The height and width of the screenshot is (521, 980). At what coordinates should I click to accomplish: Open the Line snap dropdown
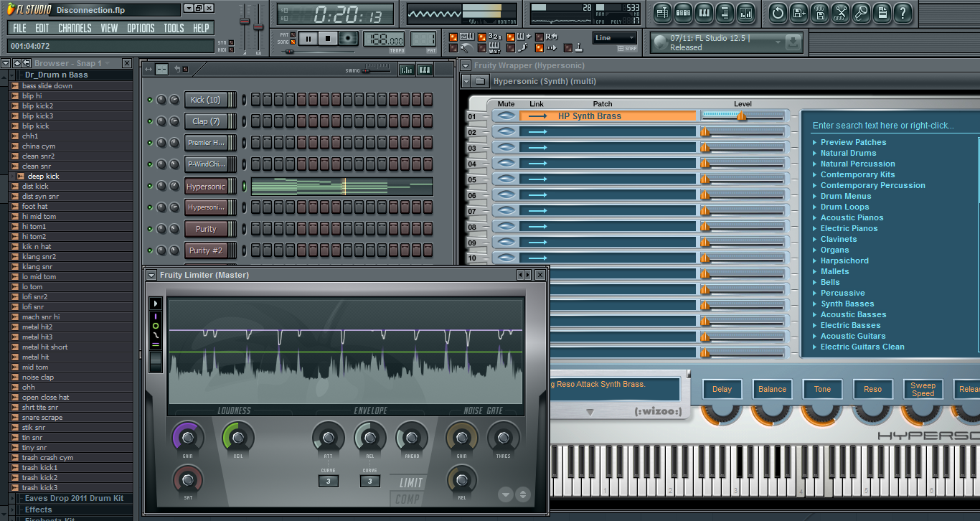(x=615, y=38)
